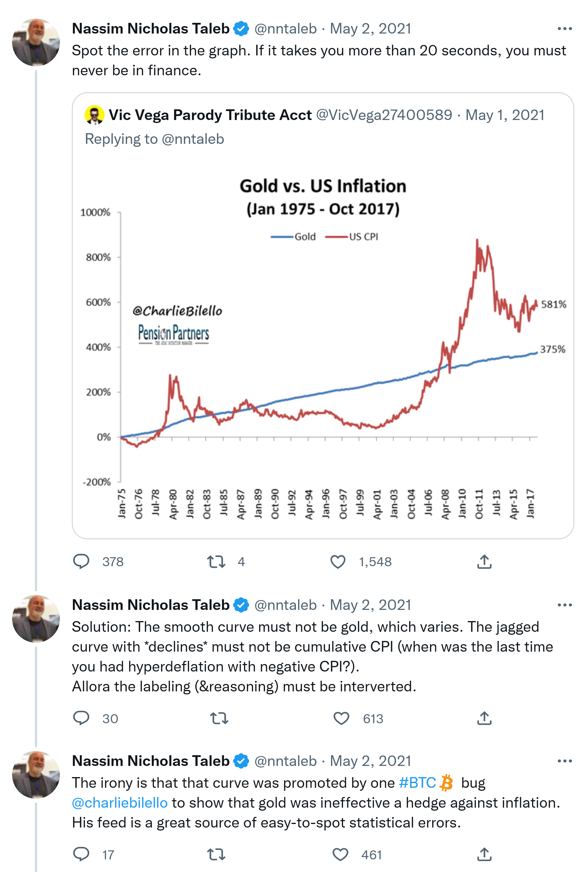
Task: Share the first tweet with the graph
Action: click(484, 561)
